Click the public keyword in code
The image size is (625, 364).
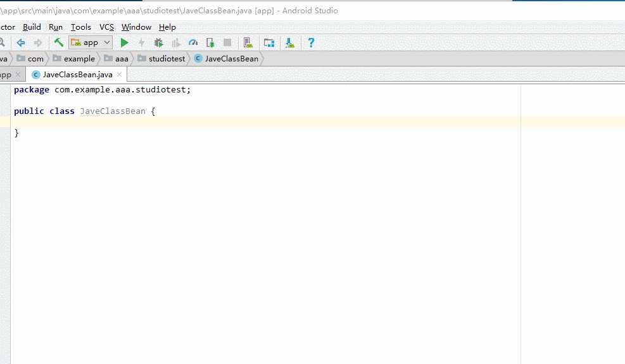pos(28,111)
